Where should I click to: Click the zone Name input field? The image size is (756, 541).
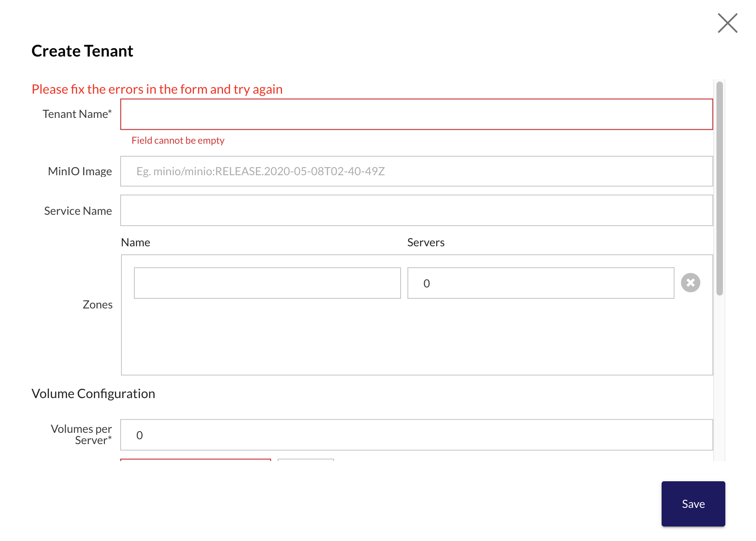[x=267, y=283]
